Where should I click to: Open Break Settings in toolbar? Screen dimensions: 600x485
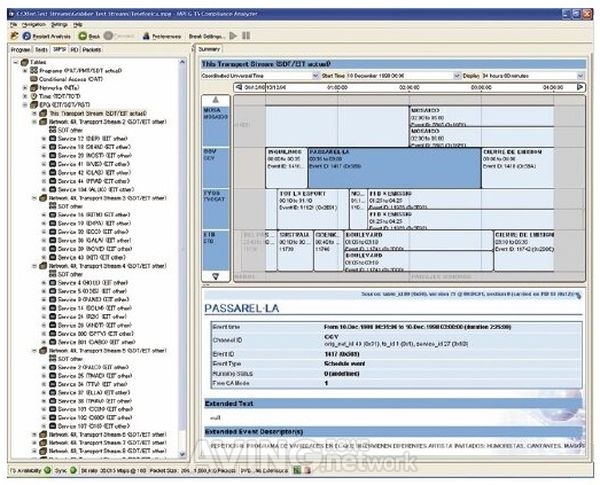(207, 36)
